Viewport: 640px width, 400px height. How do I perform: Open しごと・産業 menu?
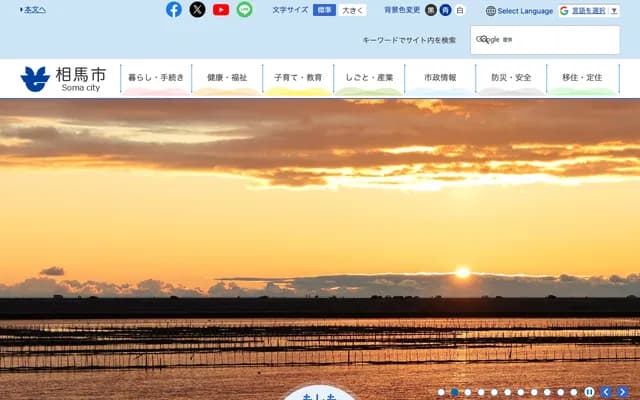[369, 79]
